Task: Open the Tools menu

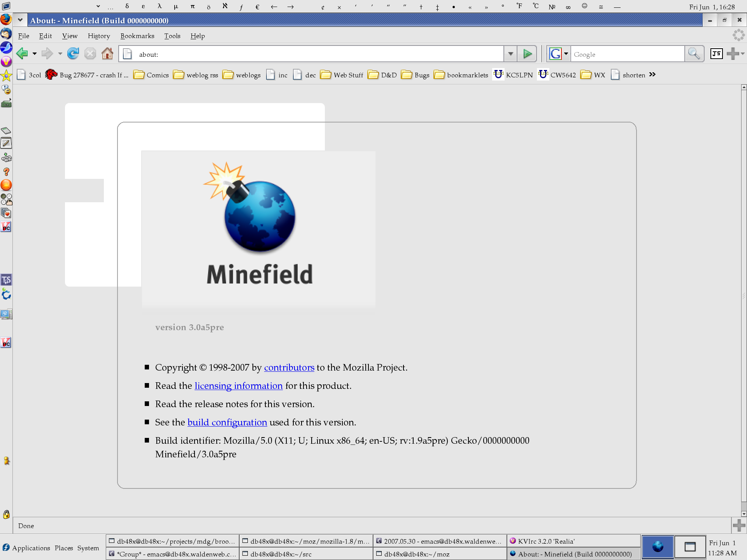Action: [172, 36]
